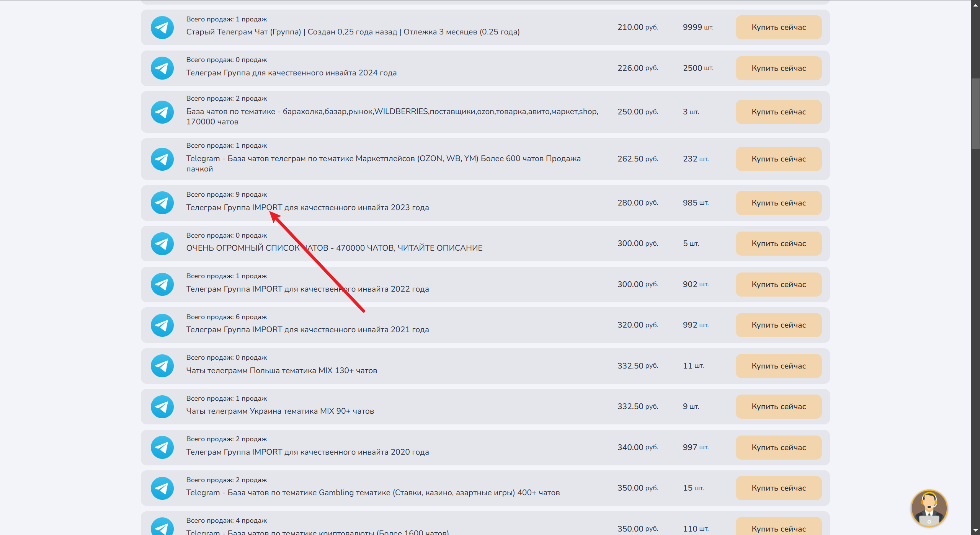
Task: Click the scrollbar up arrow
Action: tap(975, 5)
